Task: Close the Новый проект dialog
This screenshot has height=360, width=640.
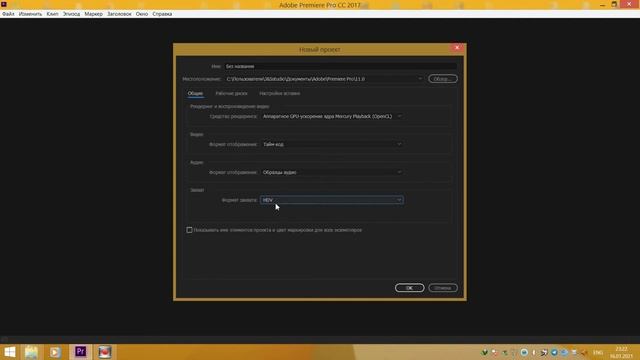Action: [x=457, y=48]
